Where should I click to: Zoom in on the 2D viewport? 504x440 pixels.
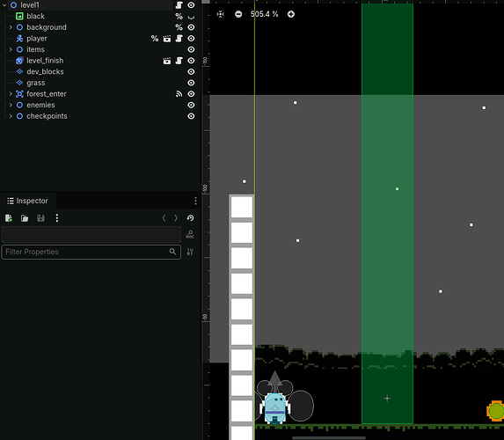coord(291,14)
